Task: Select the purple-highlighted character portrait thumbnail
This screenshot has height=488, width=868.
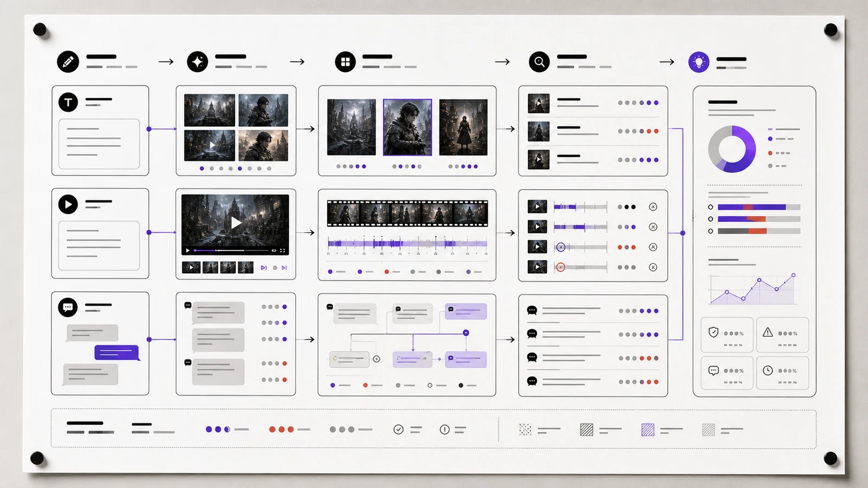Action: [x=407, y=127]
